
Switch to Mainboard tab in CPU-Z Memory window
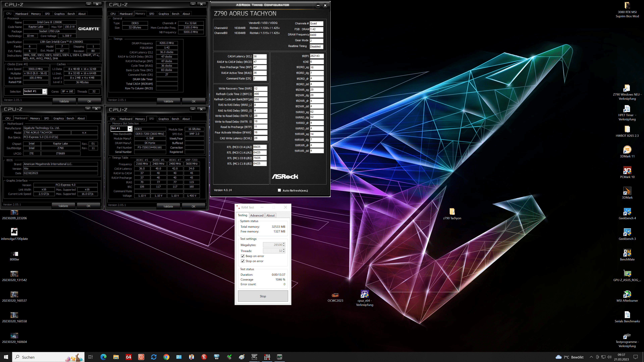[x=126, y=14]
